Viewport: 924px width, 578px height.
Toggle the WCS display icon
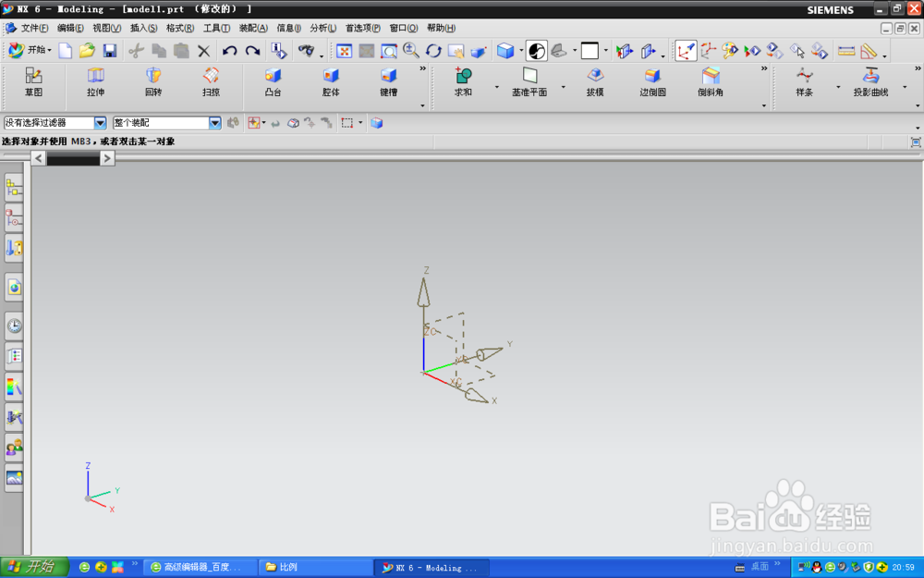686,51
